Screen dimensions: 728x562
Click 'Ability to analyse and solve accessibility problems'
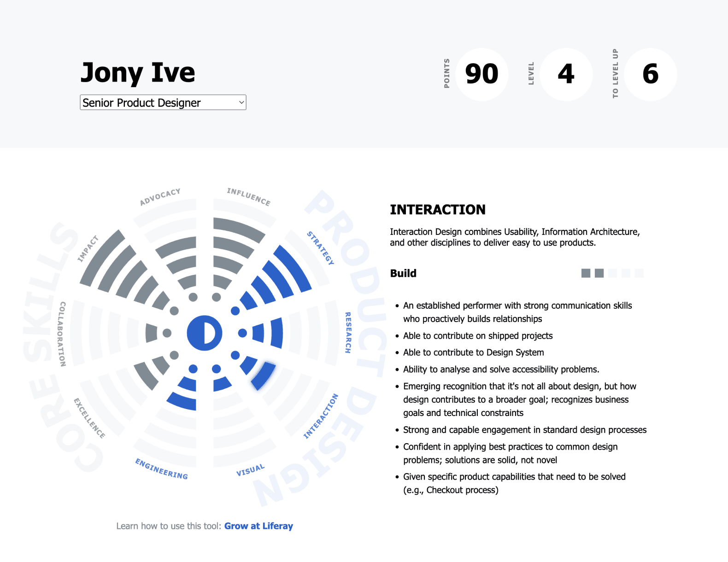coord(501,369)
